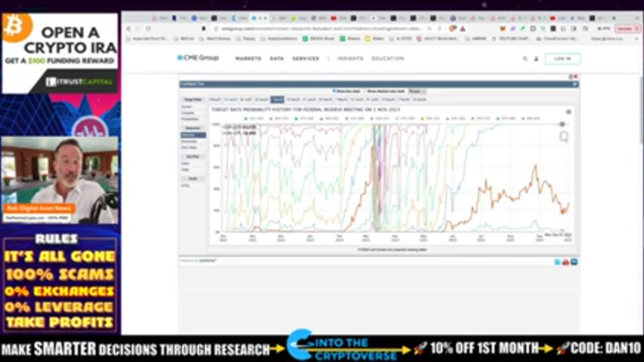Click the red icon below the chart
Viewport: 644px width, 362px height.
[566, 262]
